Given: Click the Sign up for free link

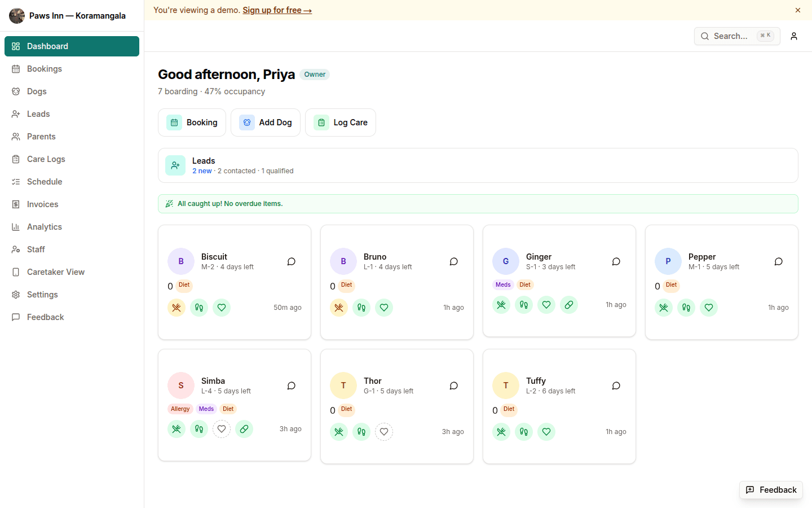Looking at the screenshot, I should [277, 10].
